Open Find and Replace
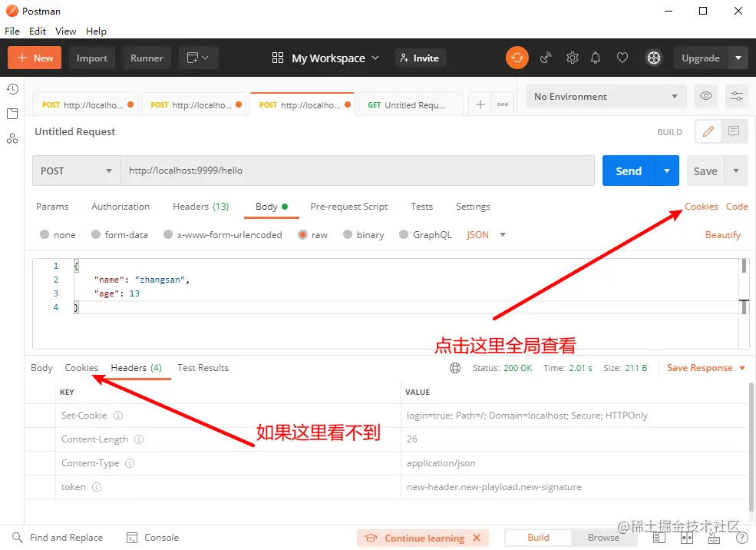 click(x=58, y=538)
